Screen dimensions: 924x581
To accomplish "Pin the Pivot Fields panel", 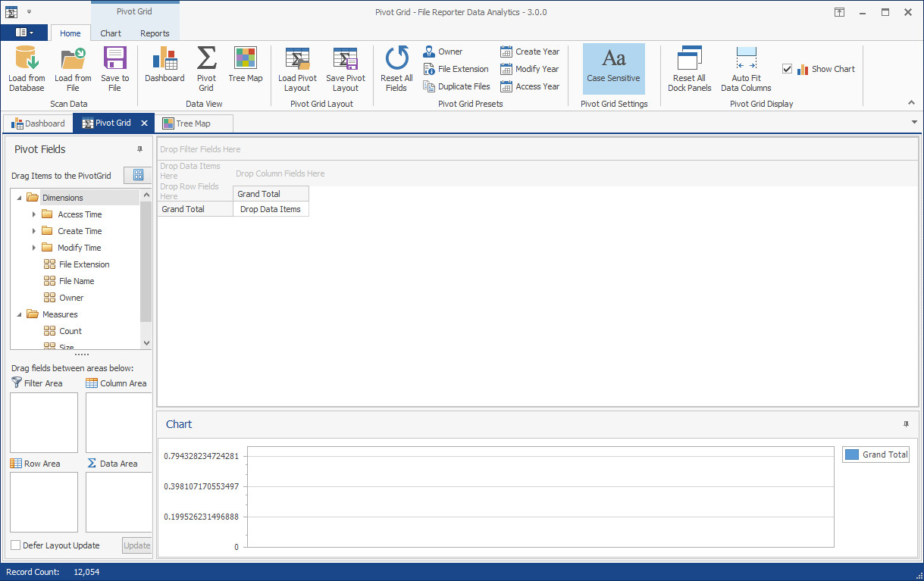I will pyautogui.click(x=139, y=149).
